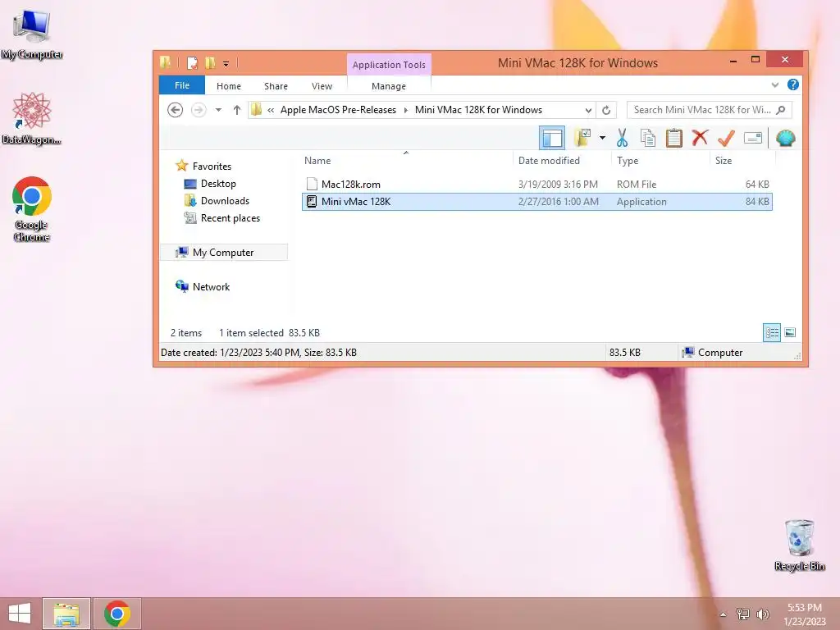Open the My Computer desktop icon
This screenshot has width=840, height=630.
point(32,33)
